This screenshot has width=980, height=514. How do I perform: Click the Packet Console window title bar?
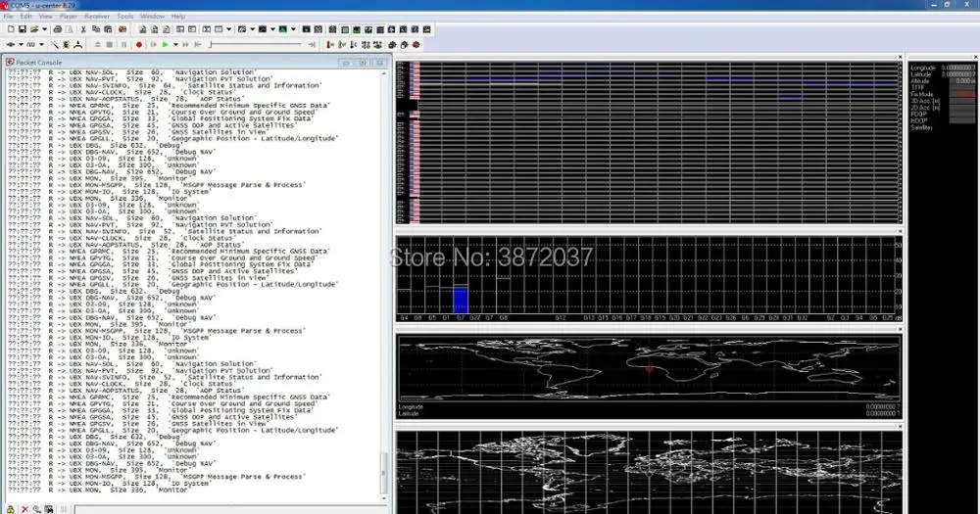[197, 63]
